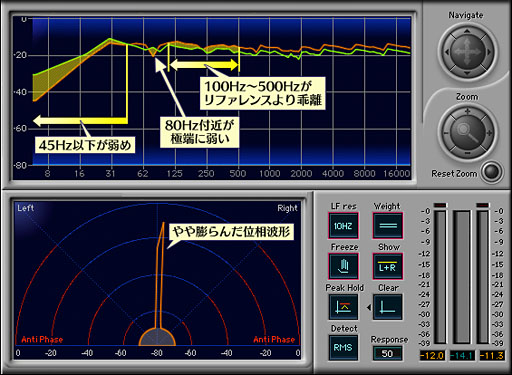Click the Navigate pad left arrow
The height and width of the screenshot is (375, 512).
click(446, 52)
